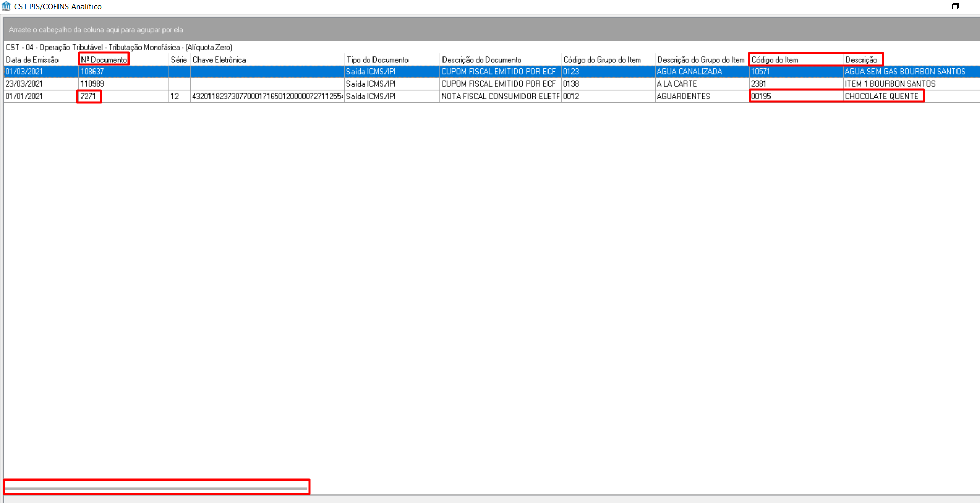Click the A LA CARTE group description
Viewport: 980px width, 503px height.
point(702,84)
